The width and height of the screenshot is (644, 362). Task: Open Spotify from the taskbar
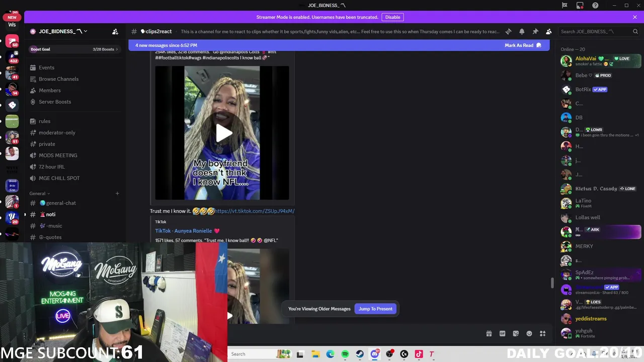(345, 354)
